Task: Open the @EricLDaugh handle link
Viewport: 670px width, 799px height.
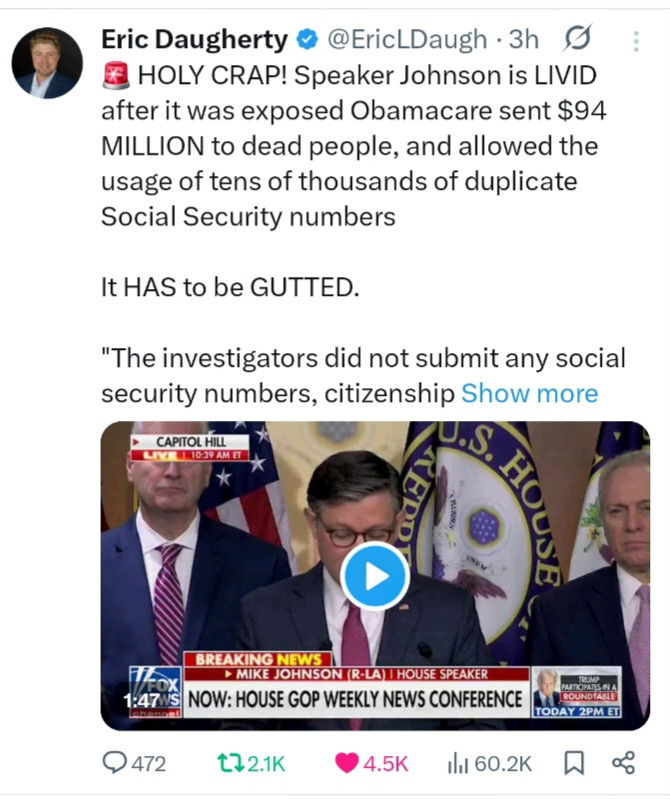Action: [x=407, y=40]
